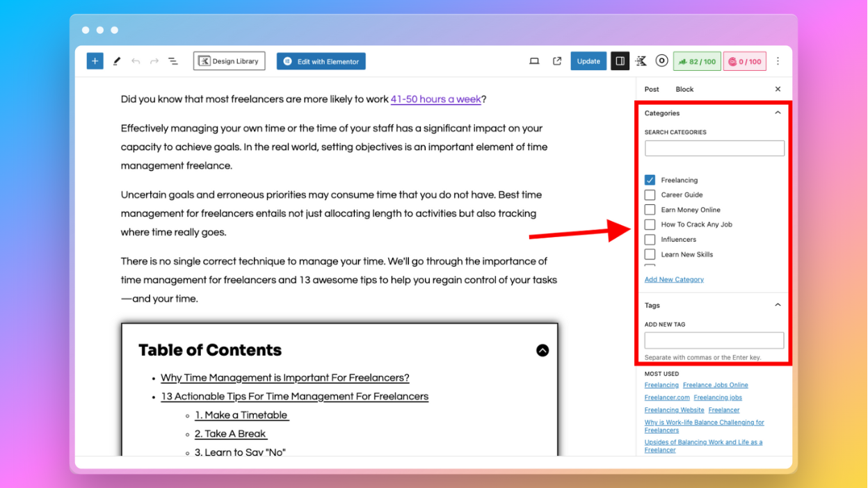Uncheck the Freelancing category
The image size is (868, 488).
click(x=650, y=179)
